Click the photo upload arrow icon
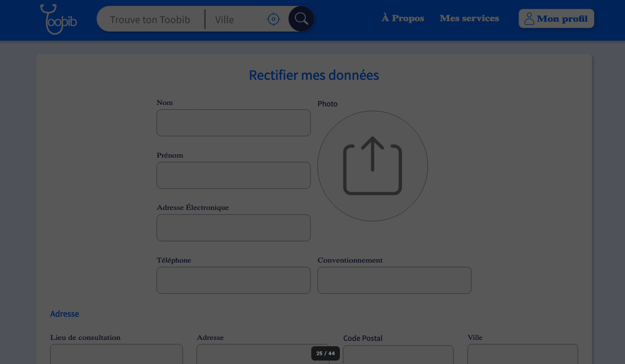The image size is (625, 364). point(372,166)
